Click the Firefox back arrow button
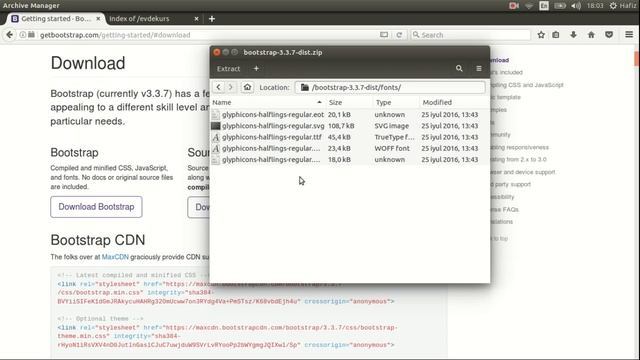Screen dimensions: 640x360 pos(9,35)
